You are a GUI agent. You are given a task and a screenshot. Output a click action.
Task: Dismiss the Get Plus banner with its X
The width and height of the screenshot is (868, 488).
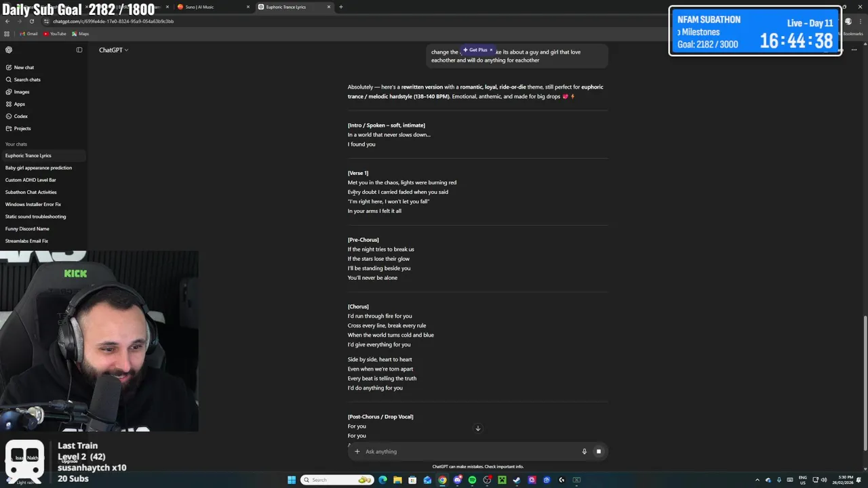[x=491, y=49]
